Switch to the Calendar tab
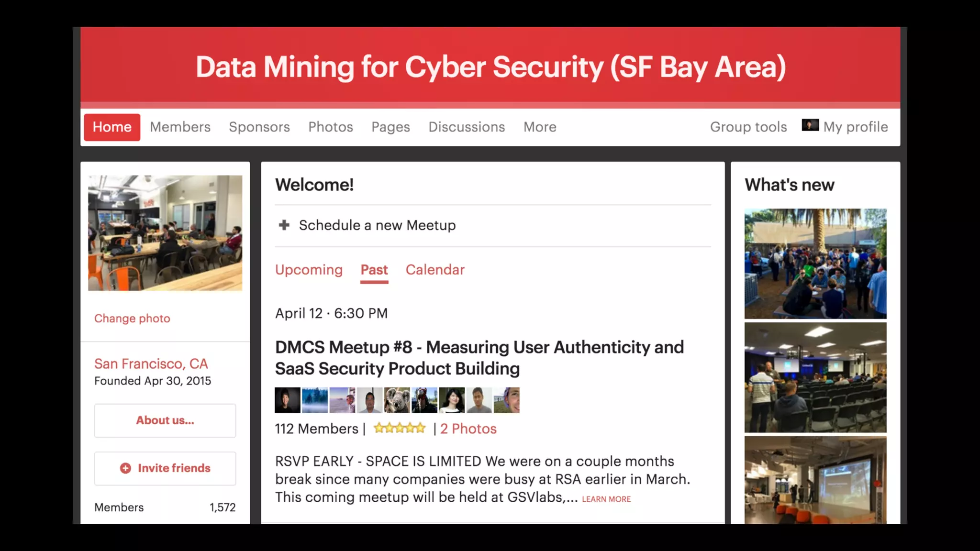The image size is (980, 551). coord(434,270)
